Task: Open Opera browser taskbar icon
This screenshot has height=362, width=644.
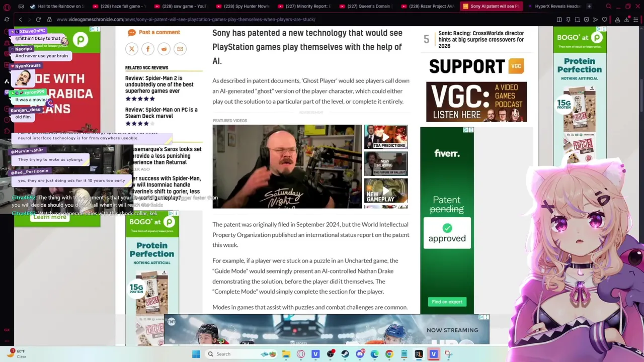Action: 301,354
